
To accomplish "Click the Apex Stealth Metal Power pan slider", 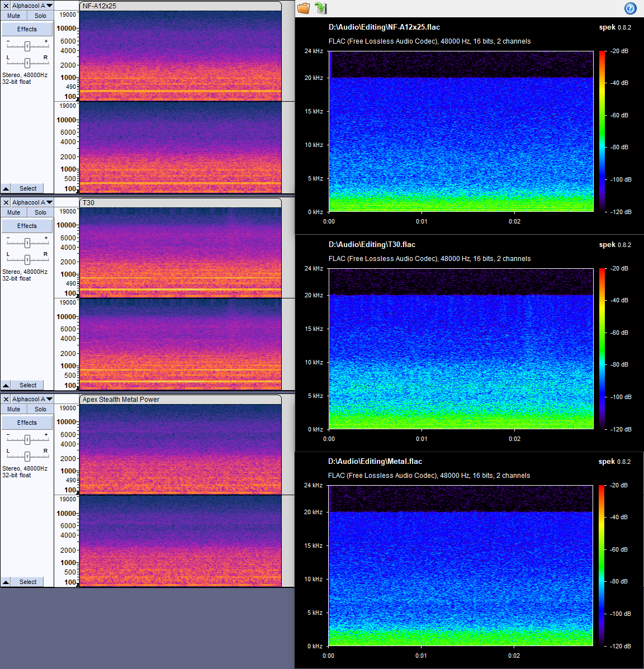I will [27, 456].
